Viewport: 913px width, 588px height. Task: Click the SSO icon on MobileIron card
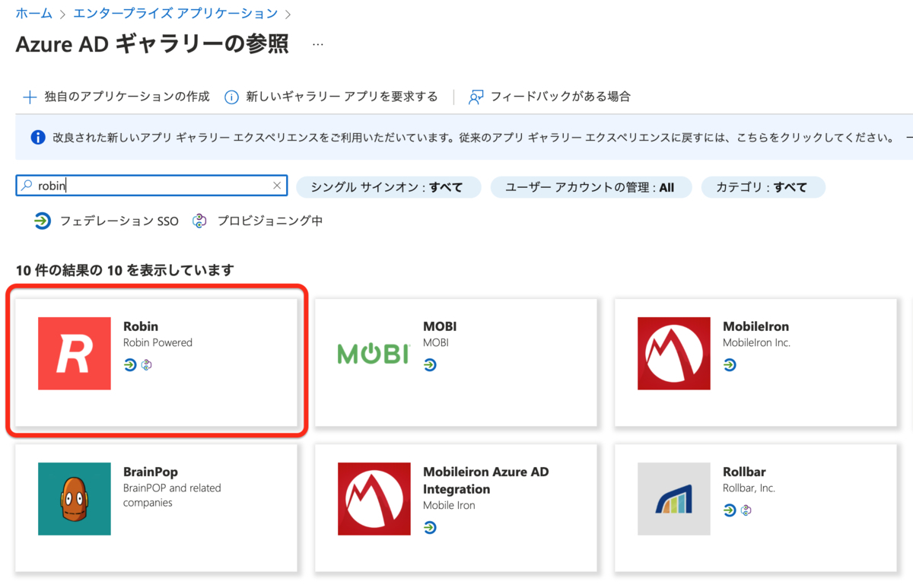pyautogui.click(x=730, y=365)
